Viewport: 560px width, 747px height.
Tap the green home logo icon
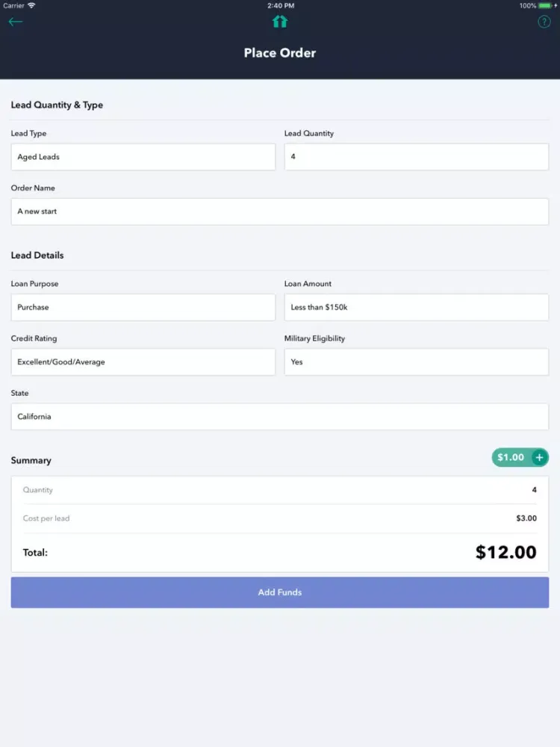click(280, 22)
